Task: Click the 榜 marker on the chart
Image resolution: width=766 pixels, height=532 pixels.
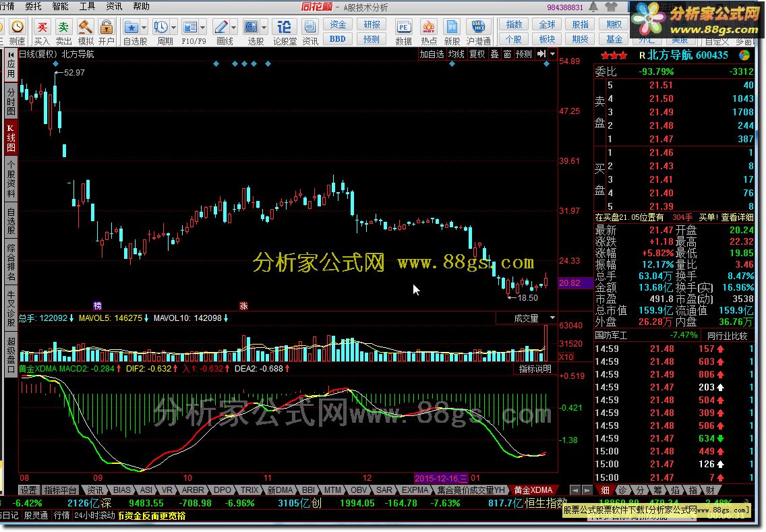Action: [x=98, y=306]
